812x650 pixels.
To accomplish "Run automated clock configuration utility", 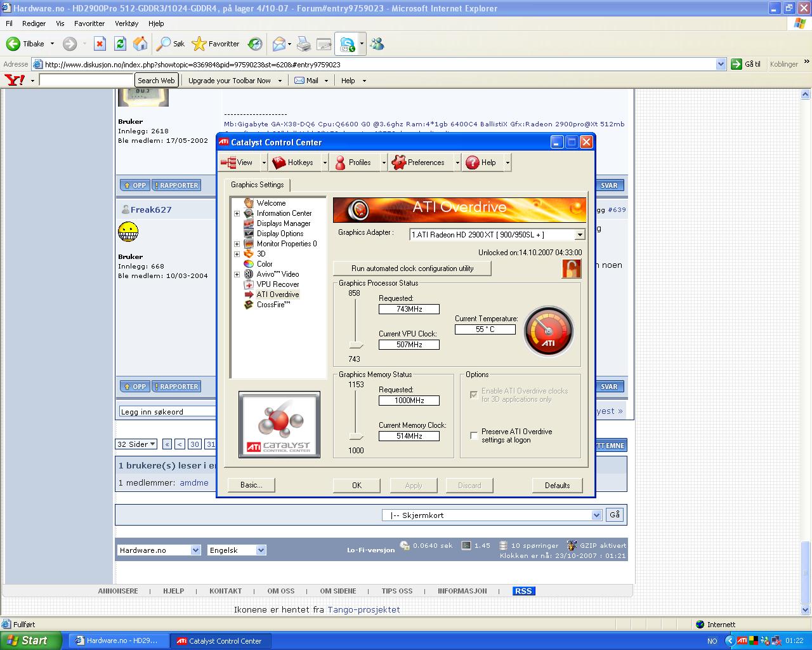I will click(412, 269).
